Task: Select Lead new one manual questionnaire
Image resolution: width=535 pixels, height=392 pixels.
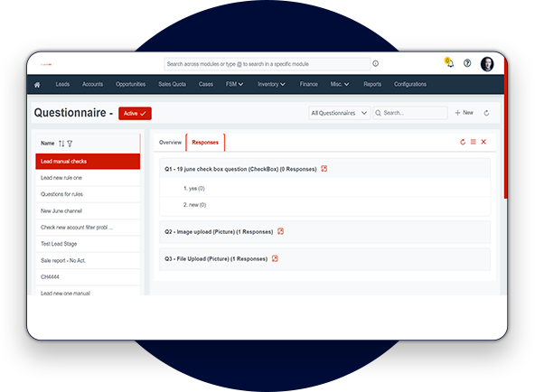Action: (88, 292)
